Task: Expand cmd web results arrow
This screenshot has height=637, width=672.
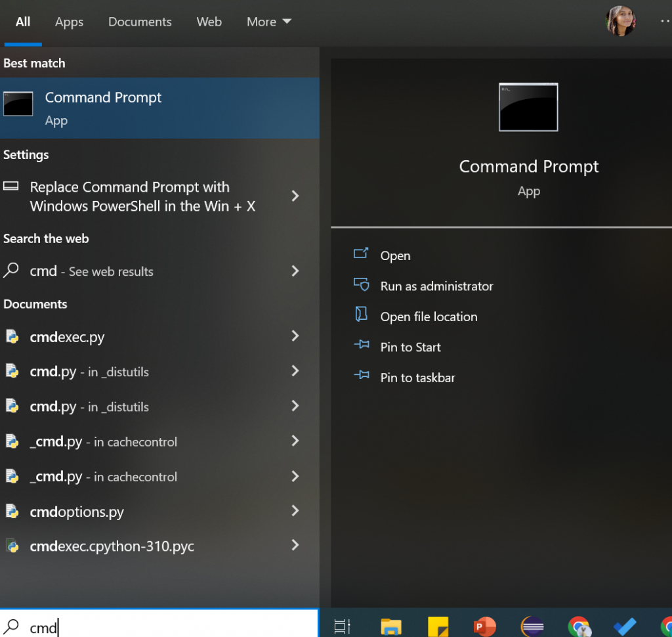Action: (295, 271)
